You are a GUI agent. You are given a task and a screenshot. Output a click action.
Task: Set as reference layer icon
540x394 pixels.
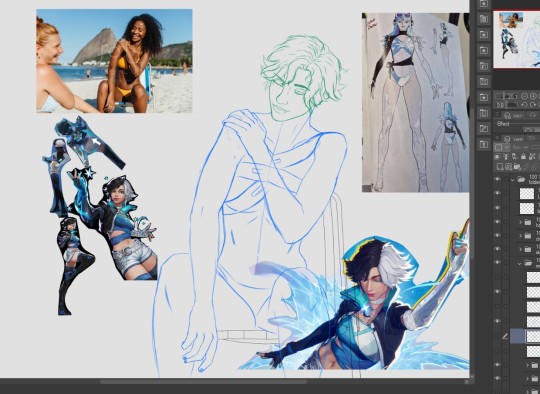[506, 157]
